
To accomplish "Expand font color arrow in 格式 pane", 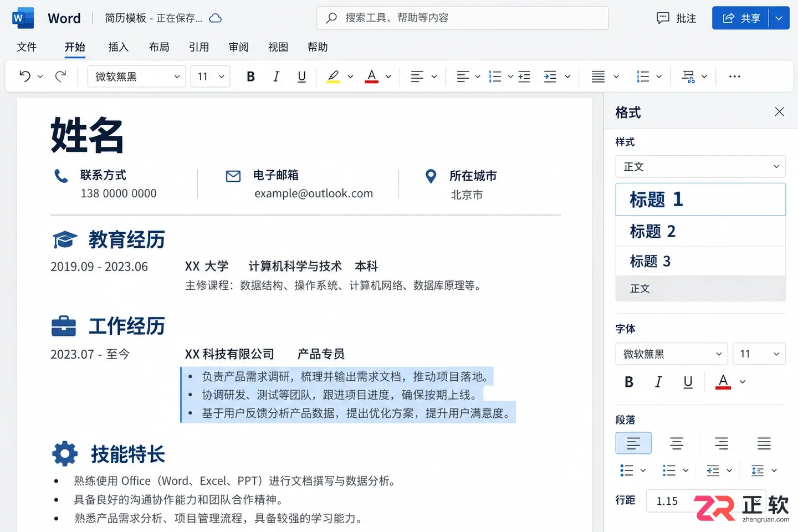I will coord(743,382).
